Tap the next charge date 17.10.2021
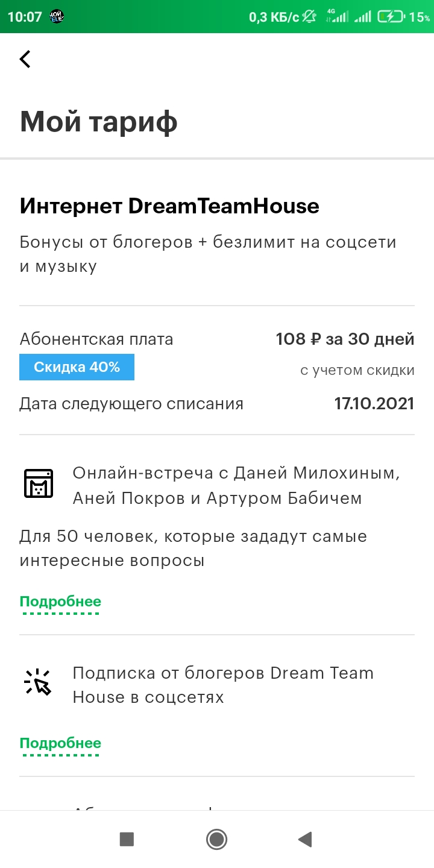This screenshot has width=434, height=868. click(374, 403)
